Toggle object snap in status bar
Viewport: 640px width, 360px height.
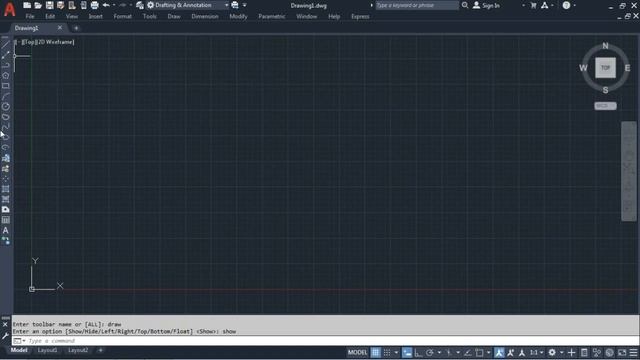tap(479, 353)
